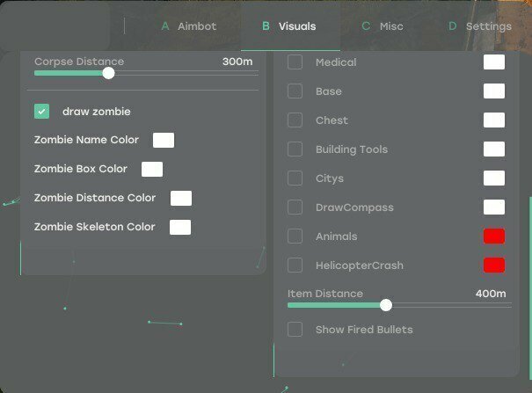This screenshot has height=393, width=532.
Task: Toggle the DrawCompass checkbox
Action: [x=295, y=207]
